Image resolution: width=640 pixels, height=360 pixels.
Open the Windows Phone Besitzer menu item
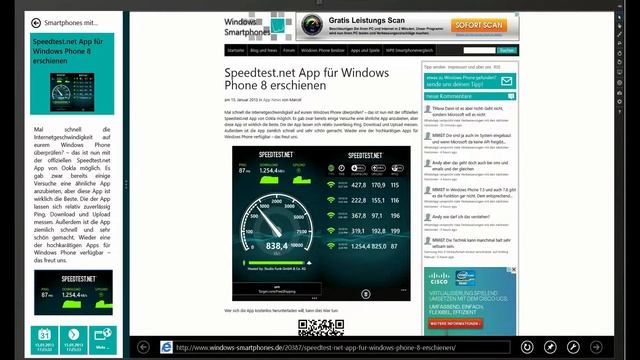pos(322,50)
